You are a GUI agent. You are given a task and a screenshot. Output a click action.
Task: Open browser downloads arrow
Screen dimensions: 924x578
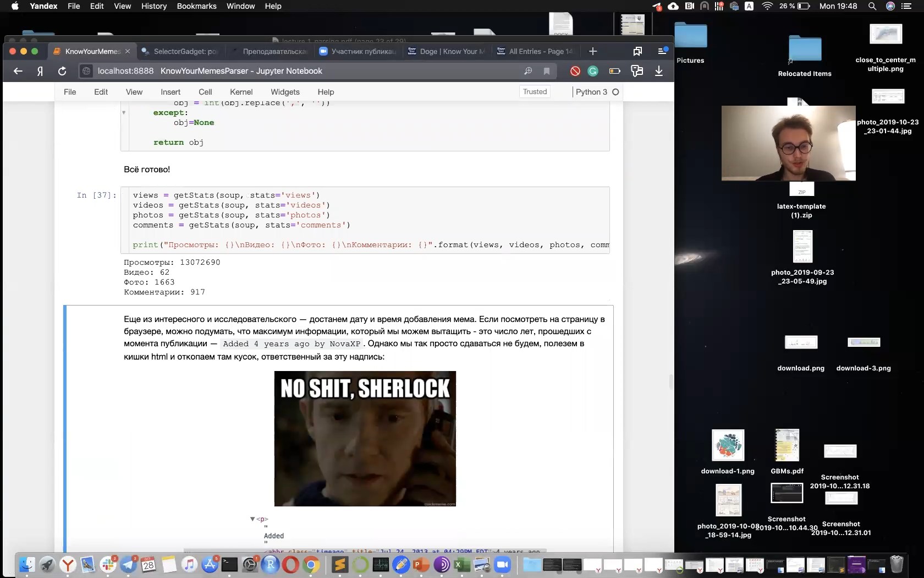(x=659, y=71)
